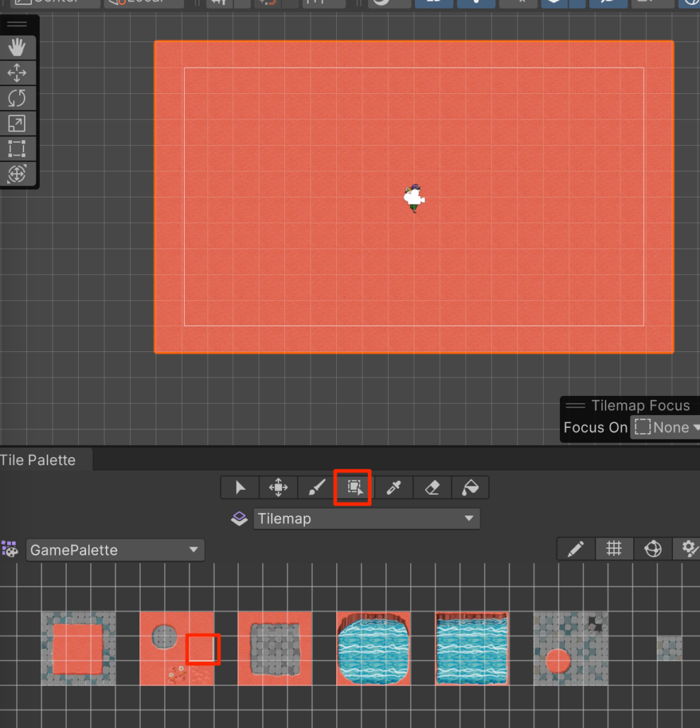Pick the square stone patch tile group
The image size is (700, 728).
(x=275, y=648)
